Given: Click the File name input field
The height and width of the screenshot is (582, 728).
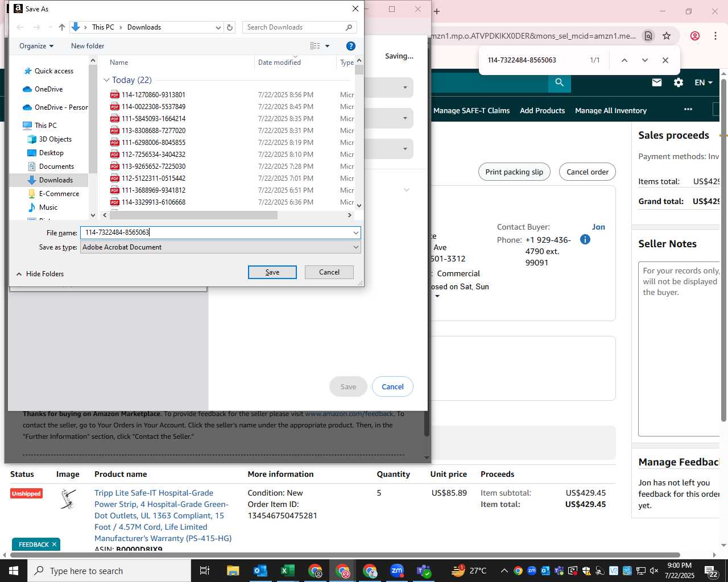Looking at the screenshot, I should tap(216, 232).
